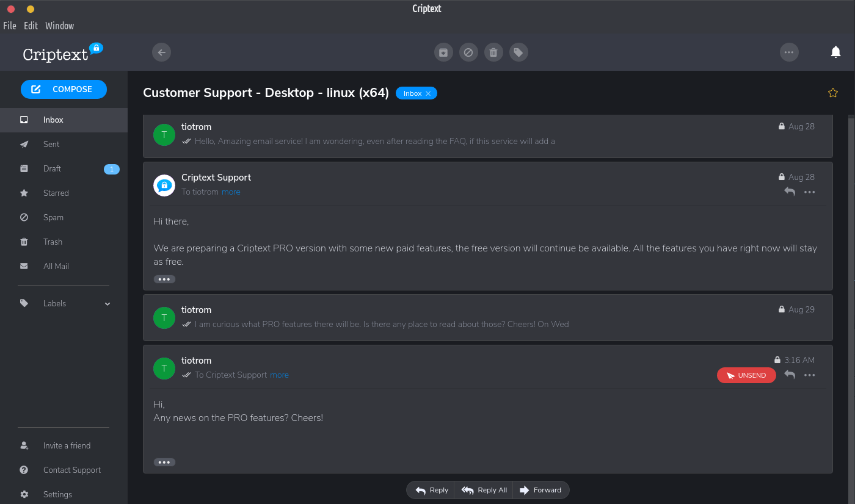This screenshot has width=855, height=504.
Task: Archive this email thread
Action: (443, 52)
